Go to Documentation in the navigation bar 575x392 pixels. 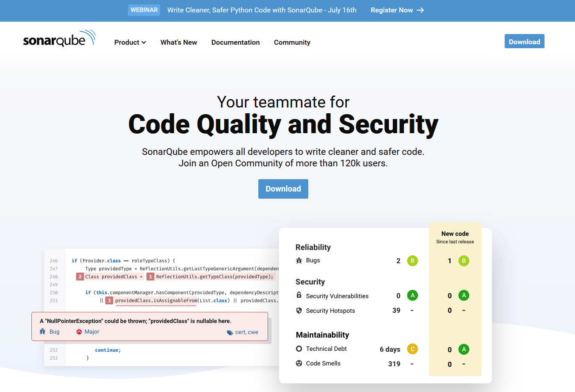point(235,42)
